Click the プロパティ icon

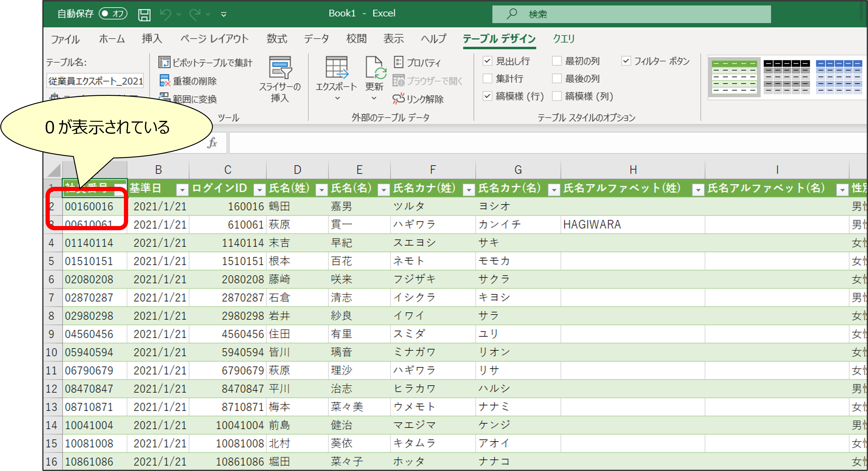[x=398, y=62]
